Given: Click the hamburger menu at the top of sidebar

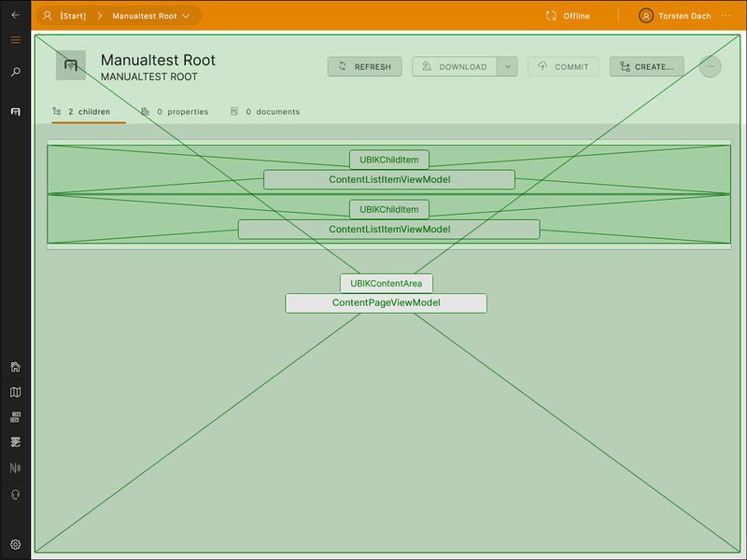Looking at the screenshot, I should tap(15, 40).
